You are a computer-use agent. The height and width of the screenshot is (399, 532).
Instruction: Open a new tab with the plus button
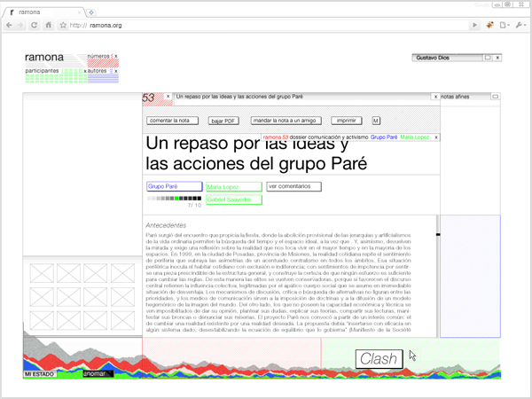(91, 12)
